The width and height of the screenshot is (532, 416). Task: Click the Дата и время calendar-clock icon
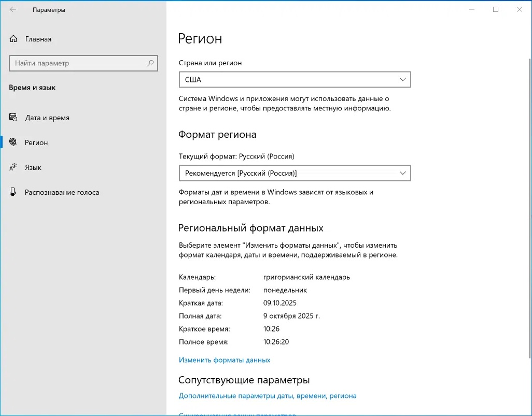pyautogui.click(x=13, y=118)
